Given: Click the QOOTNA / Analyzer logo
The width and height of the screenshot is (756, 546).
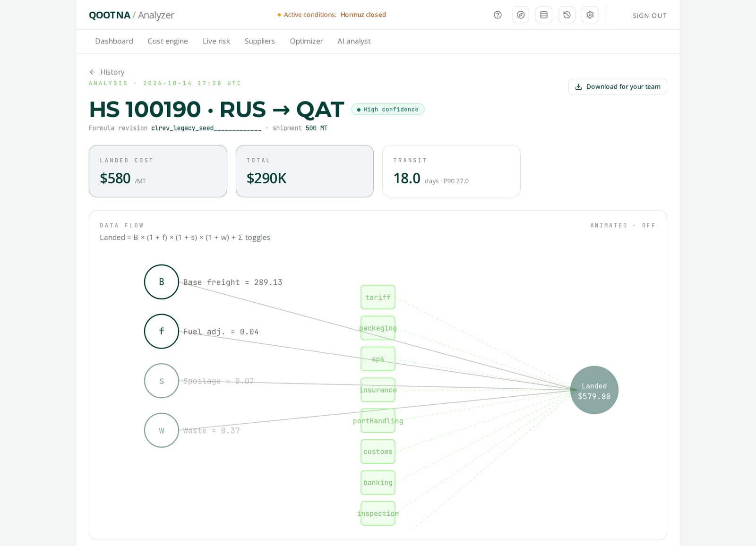Looking at the screenshot, I should tap(131, 15).
